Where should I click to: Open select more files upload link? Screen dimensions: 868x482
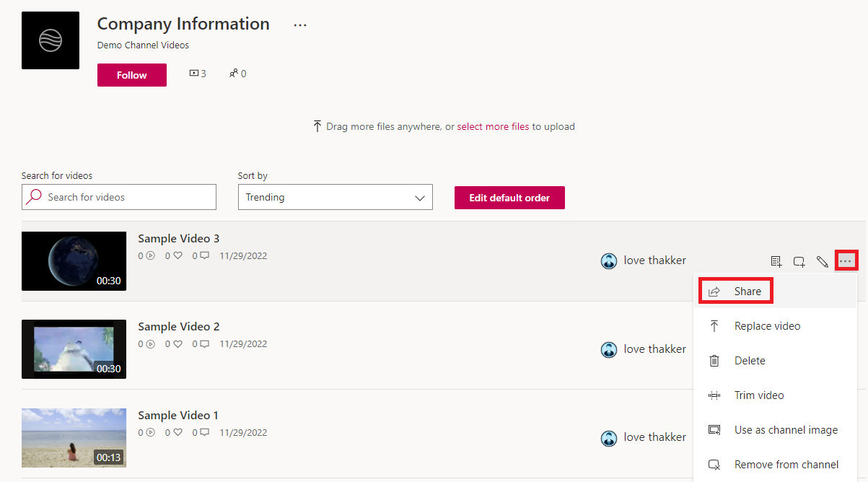493,126
